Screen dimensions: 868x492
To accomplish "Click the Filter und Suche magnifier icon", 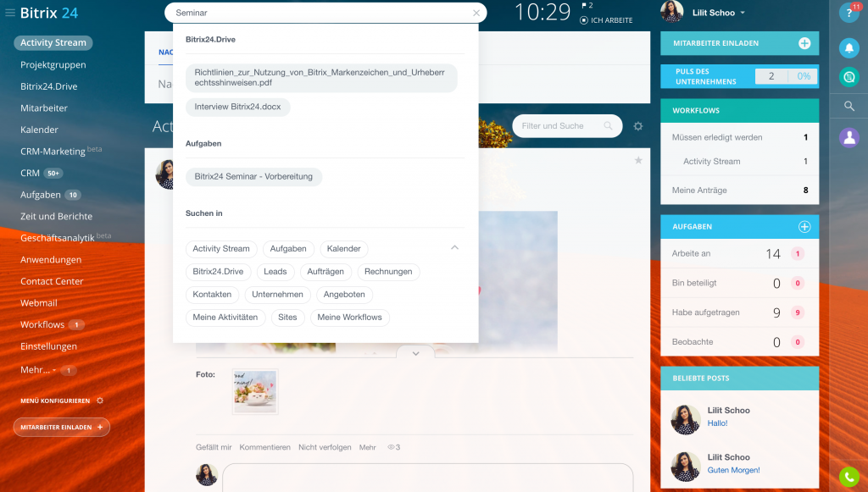I will (x=608, y=126).
